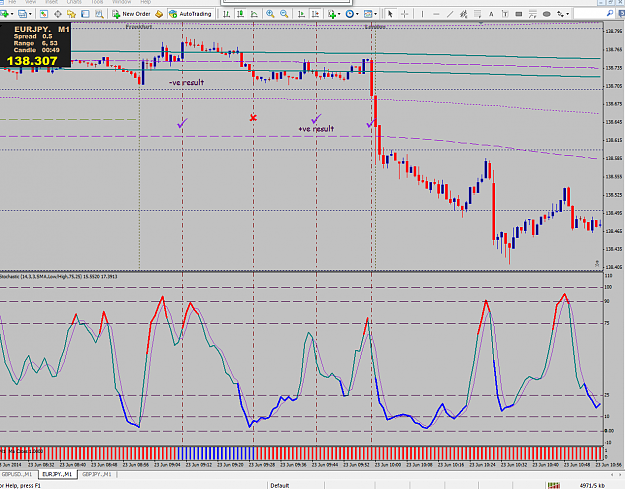625x489 pixels.
Task: Click the yellow 138.307 price readout
Action: [32, 61]
